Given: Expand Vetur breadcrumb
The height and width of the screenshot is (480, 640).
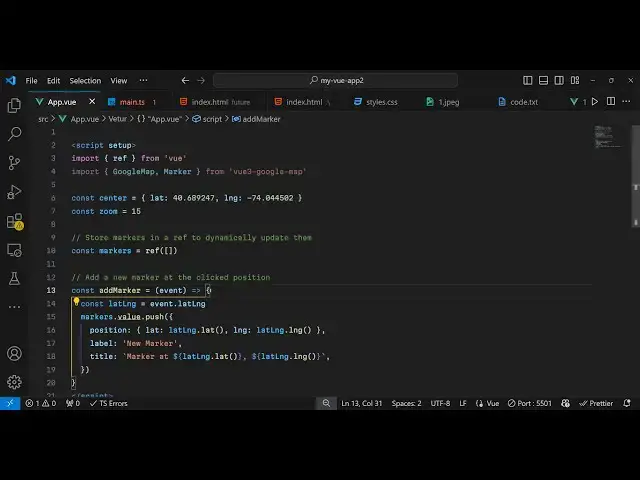Looking at the screenshot, I should point(118,119).
